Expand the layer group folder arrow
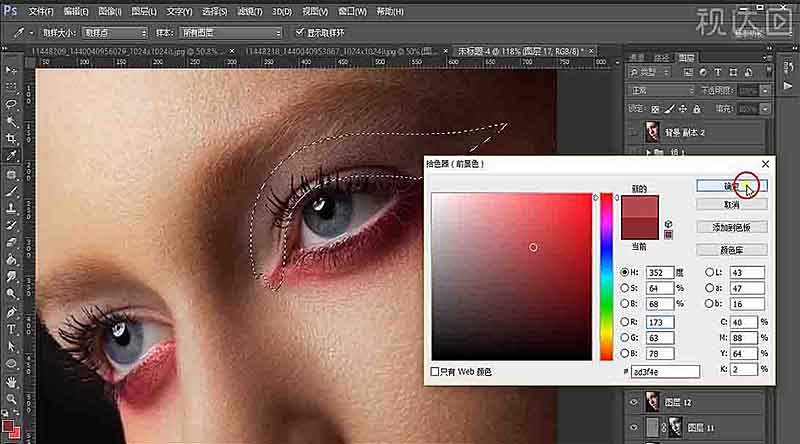Image resolution: width=800 pixels, height=444 pixels. tap(648, 152)
